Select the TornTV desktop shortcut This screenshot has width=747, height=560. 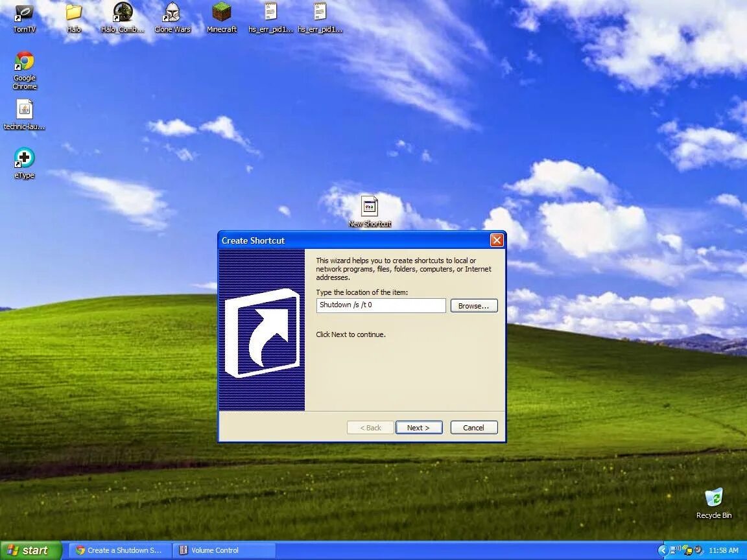(24, 18)
